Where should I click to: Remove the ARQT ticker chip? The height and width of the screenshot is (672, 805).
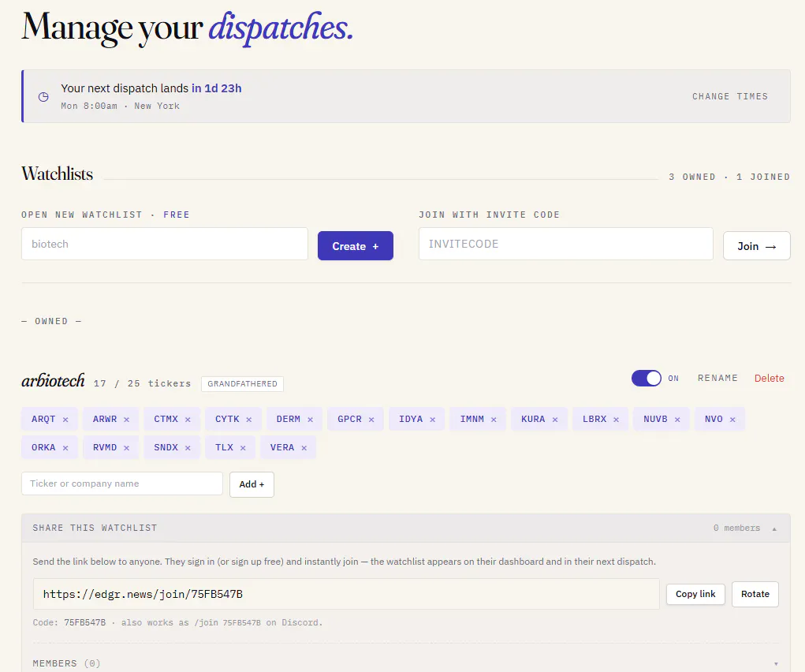[65, 420]
